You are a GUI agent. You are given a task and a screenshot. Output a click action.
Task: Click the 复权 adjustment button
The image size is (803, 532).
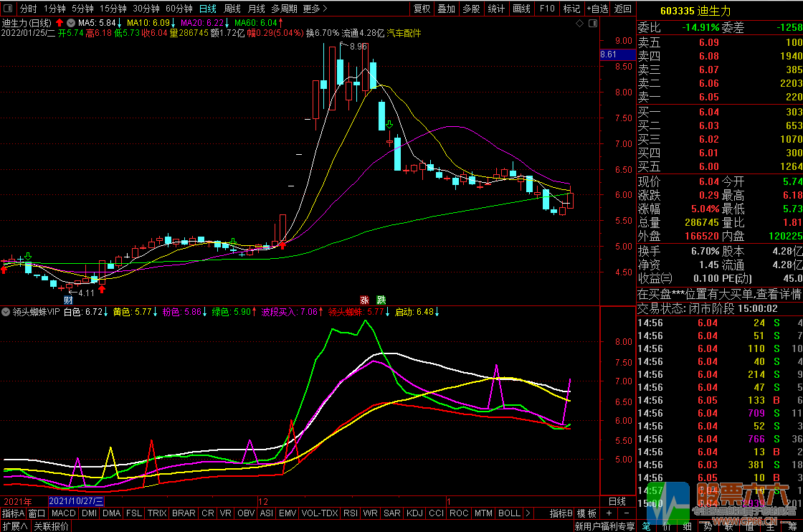[422, 9]
